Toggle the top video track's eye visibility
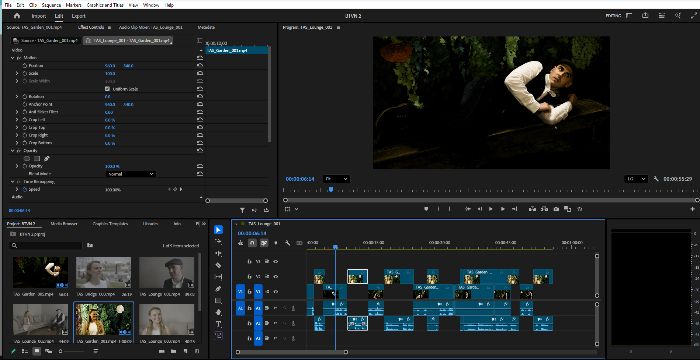The width and height of the screenshot is (700, 360). (x=275, y=261)
